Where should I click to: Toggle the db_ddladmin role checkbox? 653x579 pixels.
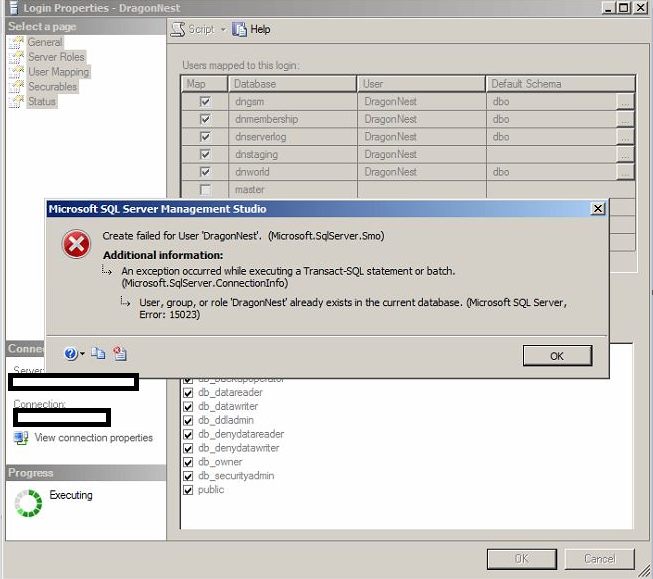[188, 421]
